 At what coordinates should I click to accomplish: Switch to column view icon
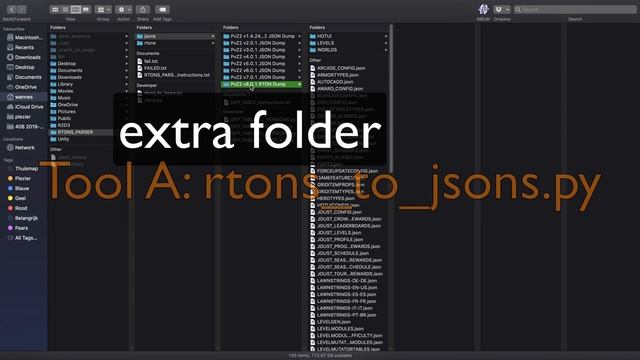pos(76,9)
